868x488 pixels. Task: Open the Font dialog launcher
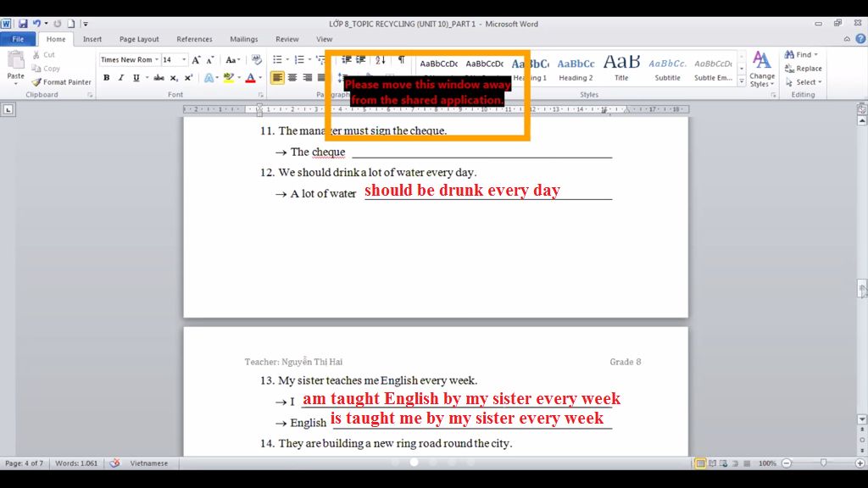(x=260, y=95)
